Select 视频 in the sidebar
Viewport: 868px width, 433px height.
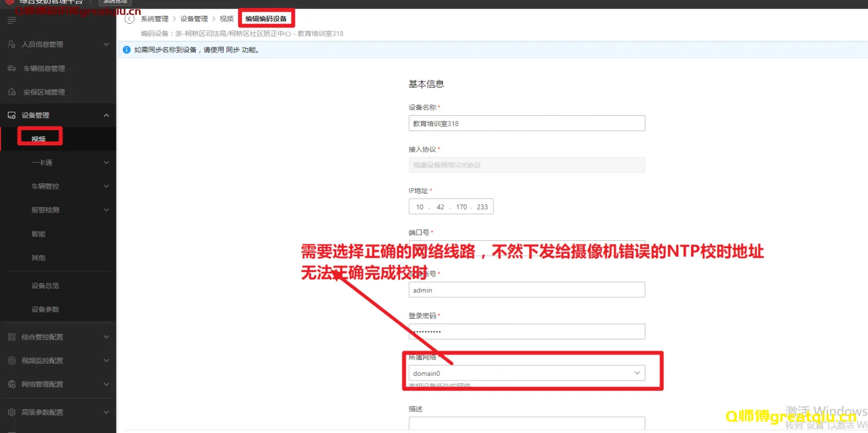click(x=38, y=139)
